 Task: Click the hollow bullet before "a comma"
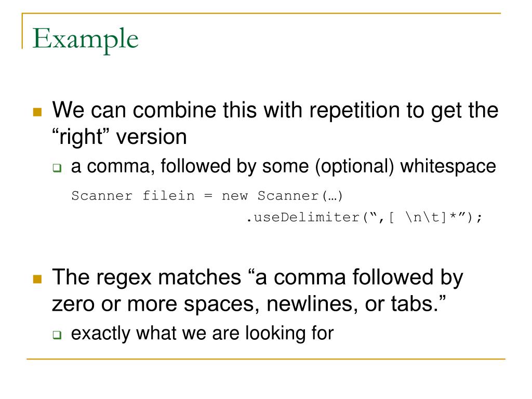pos(57,168)
